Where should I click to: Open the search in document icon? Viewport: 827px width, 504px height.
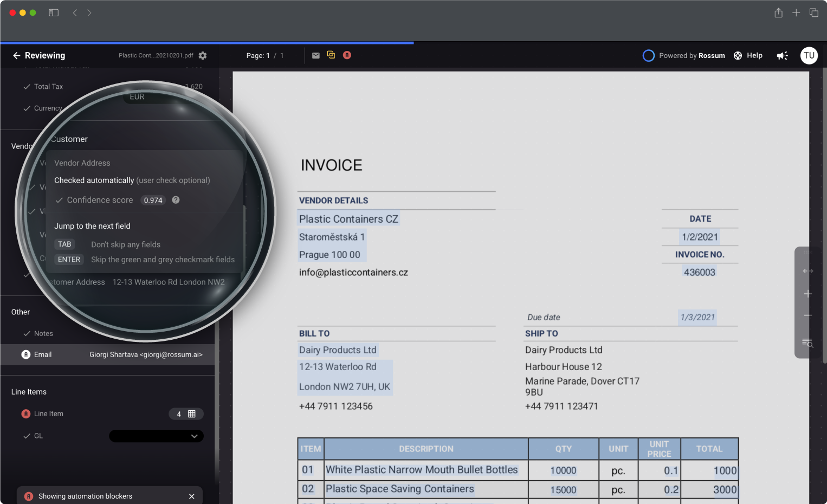(x=807, y=343)
